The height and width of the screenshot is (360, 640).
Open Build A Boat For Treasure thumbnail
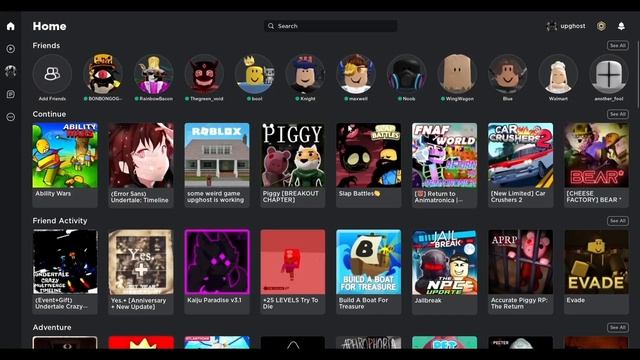click(369, 262)
